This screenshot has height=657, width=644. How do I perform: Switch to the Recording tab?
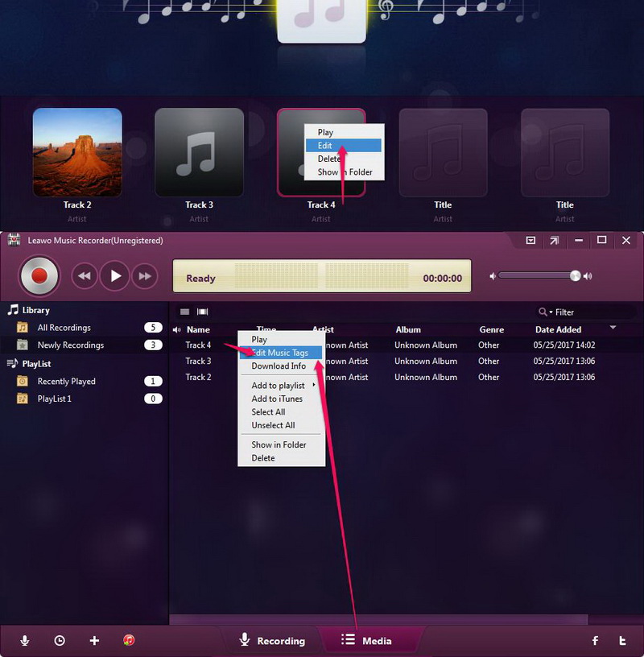click(x=272, y=641)
